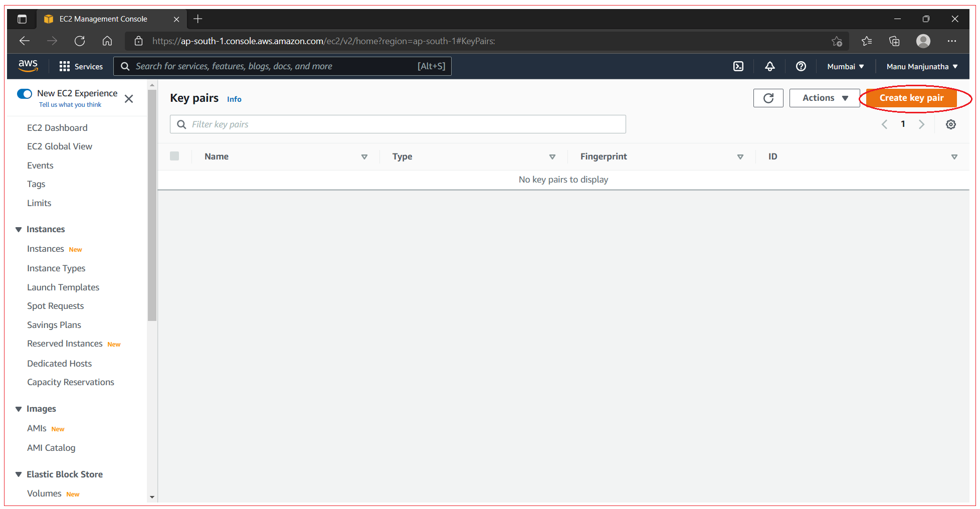The height and width of the screenshot is (509, 980).
Task: Open the Actions dropdown
Action: (824, 98)
